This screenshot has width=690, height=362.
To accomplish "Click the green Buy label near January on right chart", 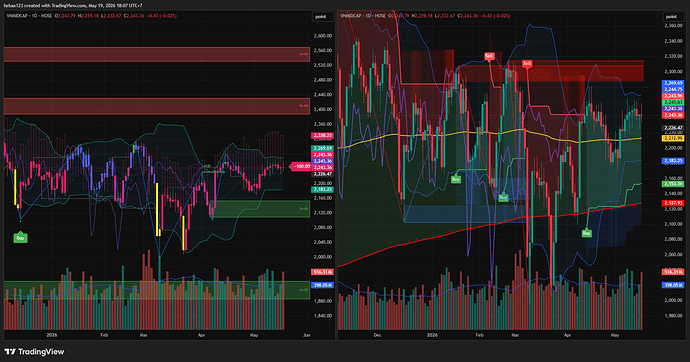I will click(x=456, y=179).
